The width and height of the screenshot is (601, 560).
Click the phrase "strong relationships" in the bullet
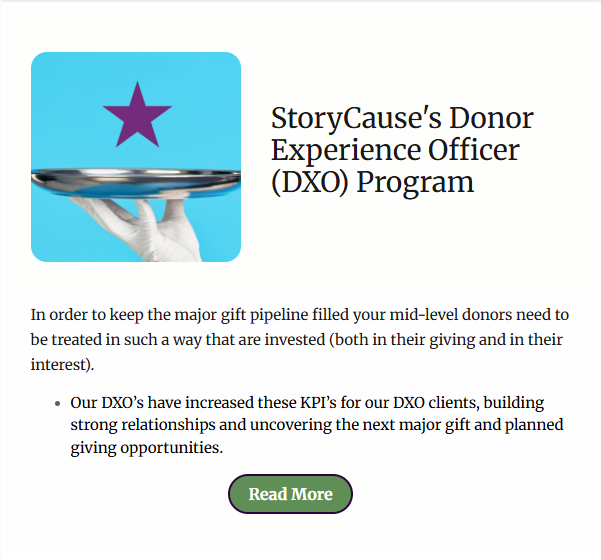click(141, 425)
